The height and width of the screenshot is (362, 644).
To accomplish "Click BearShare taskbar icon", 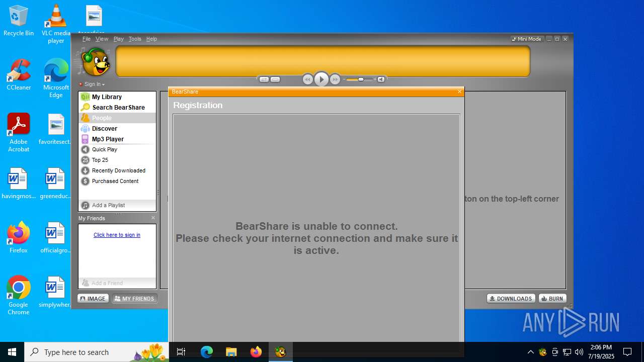I will (280, 352).
